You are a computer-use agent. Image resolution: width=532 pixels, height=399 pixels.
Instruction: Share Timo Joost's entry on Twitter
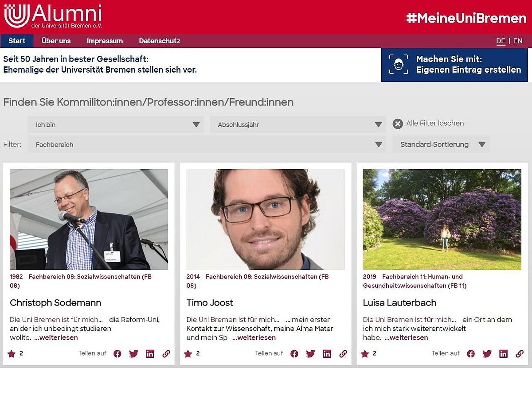[x=310, y=354]
